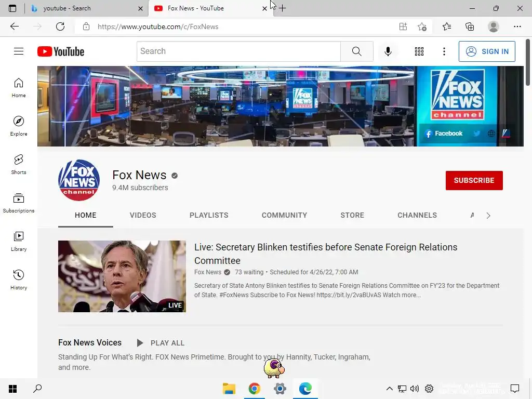Open browser Collections icon
The image size is (532, 399).
470,26
